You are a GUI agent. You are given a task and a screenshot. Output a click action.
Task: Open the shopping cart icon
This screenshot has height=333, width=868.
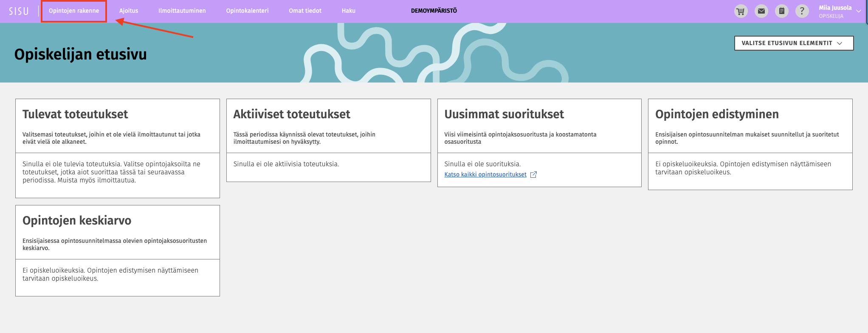point(741,11)
